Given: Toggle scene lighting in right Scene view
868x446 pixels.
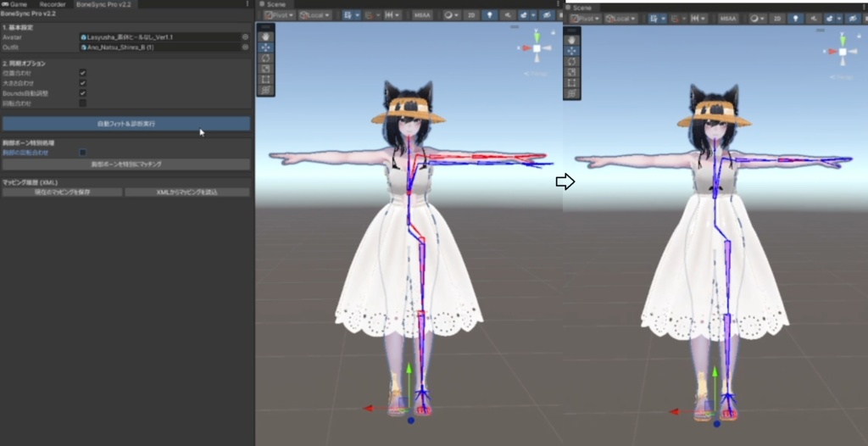Looking at the screenshot, I should 795,19.
